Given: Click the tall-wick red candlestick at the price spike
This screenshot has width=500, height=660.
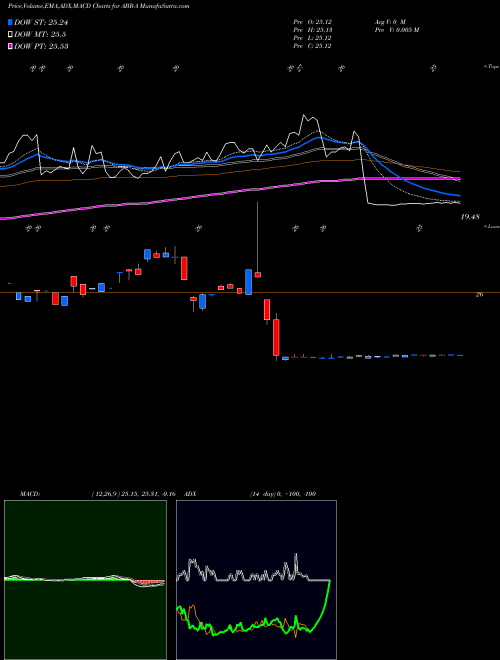Looking at the screenshot, I should 258,274.
